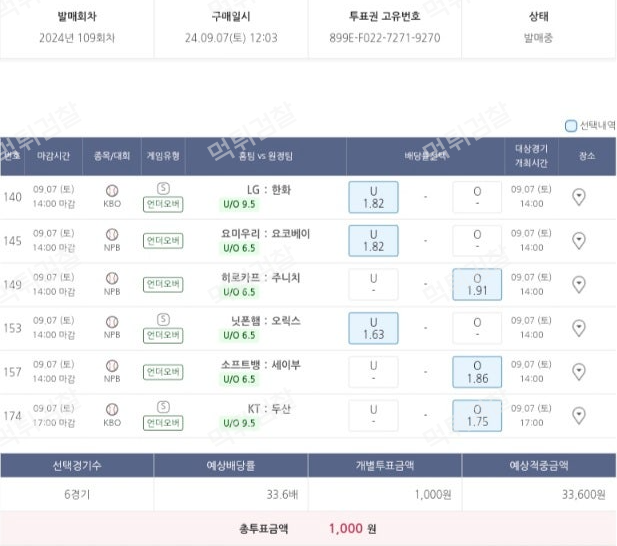Select empty Over box for 요미우리 vs 요코베이

click(477, 240)
